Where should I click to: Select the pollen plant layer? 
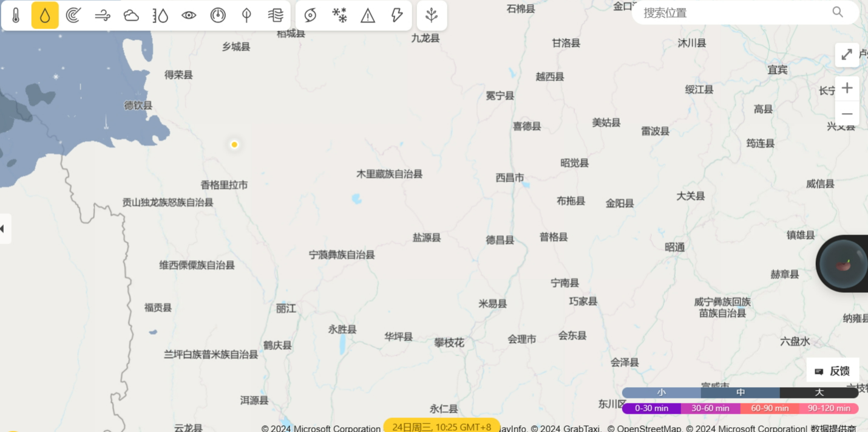[432, 15]
